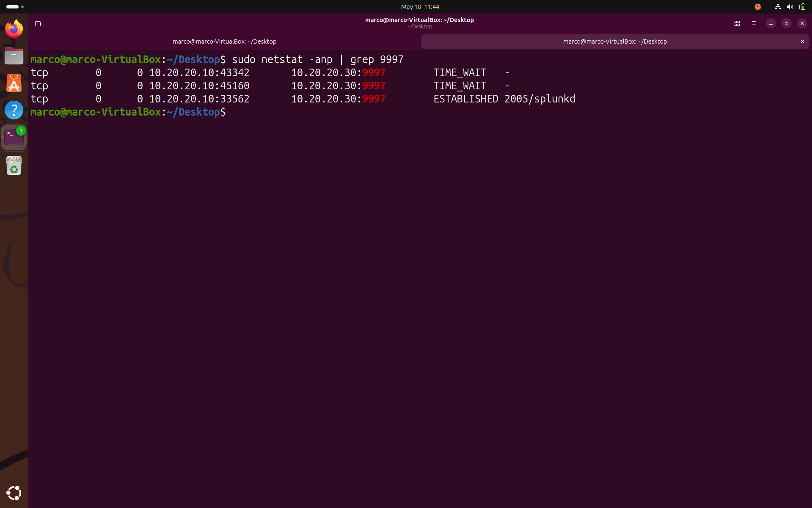Image resolution: width=812 pixels, height=508 pixels.
Task: Click the foreign address in the ESTABLISHED row
Action: coord(339,99)
